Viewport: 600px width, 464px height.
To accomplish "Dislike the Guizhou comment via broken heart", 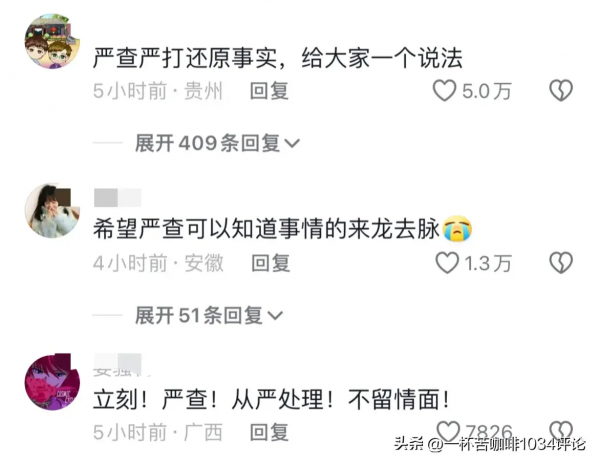I will pos(561,91).
